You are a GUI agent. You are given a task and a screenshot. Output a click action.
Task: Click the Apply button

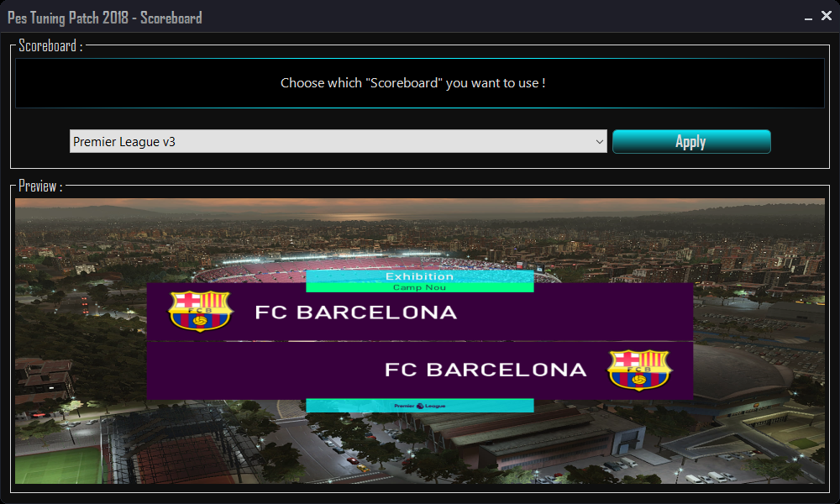click(691, 141)
